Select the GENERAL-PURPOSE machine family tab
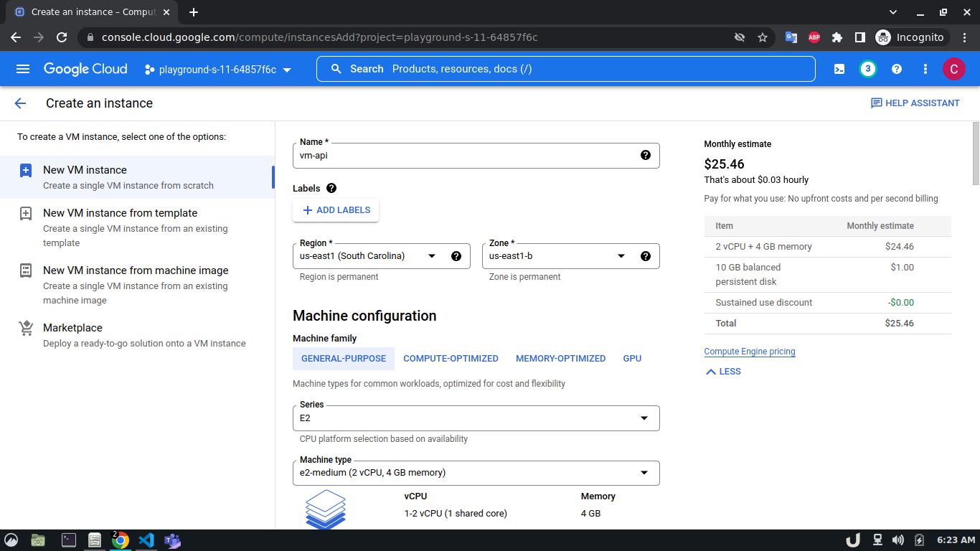980x551 pixels. 344,359
